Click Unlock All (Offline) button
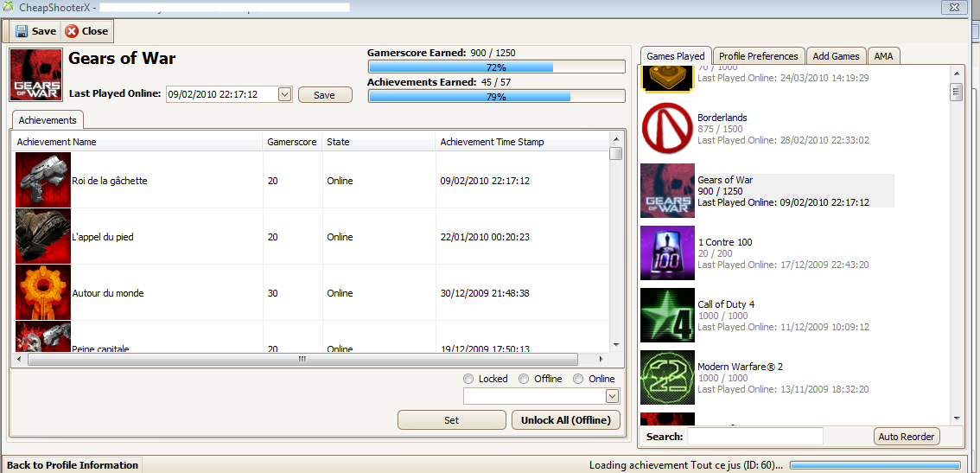The image size is (980, 473). pos(566,419)
